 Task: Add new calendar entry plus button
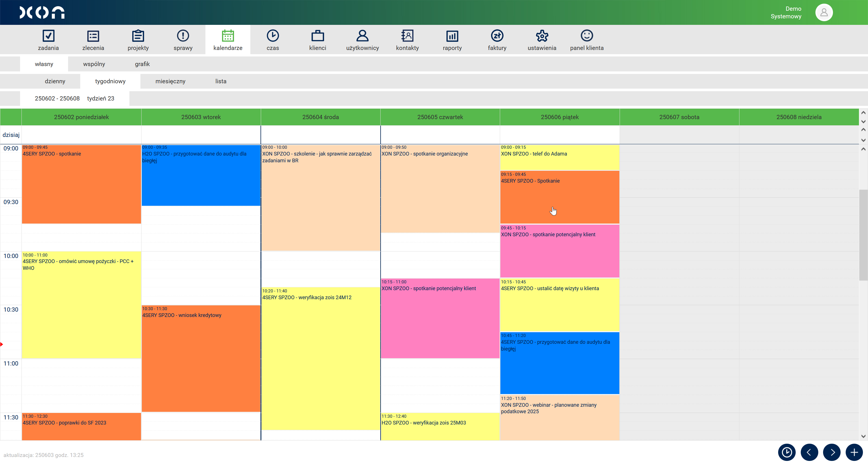pos(854,452)
